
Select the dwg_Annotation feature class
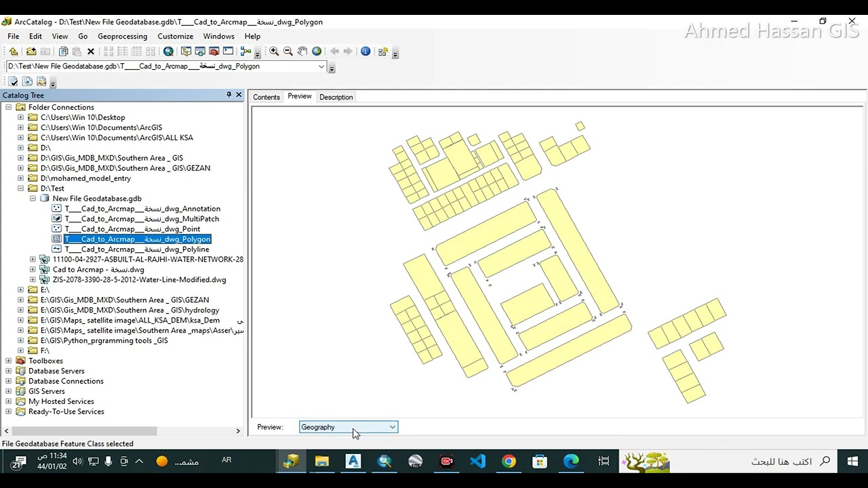click(x=142, y=209)
